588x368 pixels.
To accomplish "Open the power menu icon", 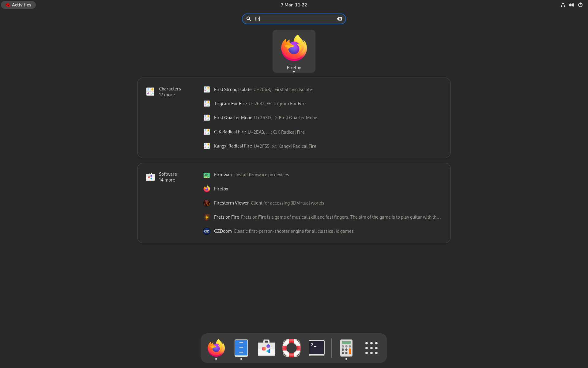I will click(580, 5).
